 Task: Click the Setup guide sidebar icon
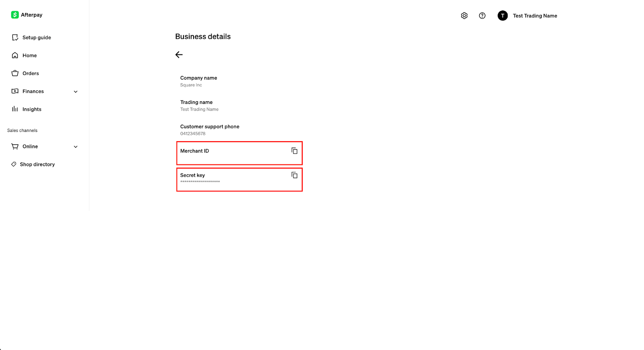[15, 37]
